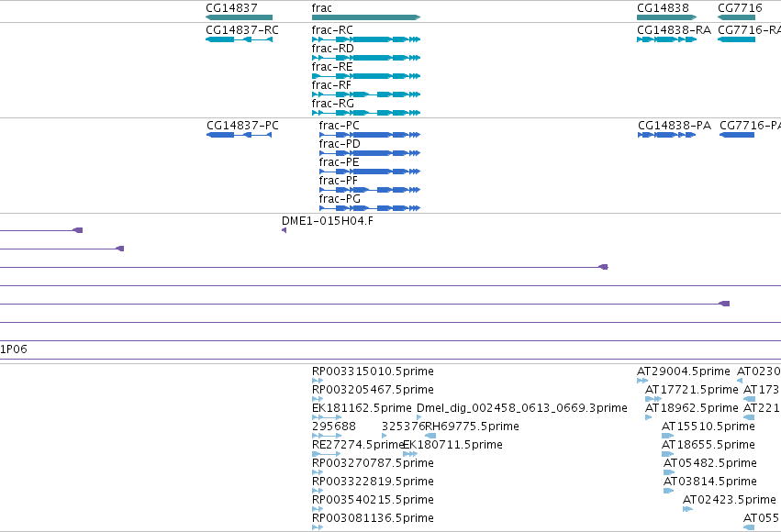Select the frac-PD protein feature
This screenshot has width=781, height=532.
pos(370,153)
